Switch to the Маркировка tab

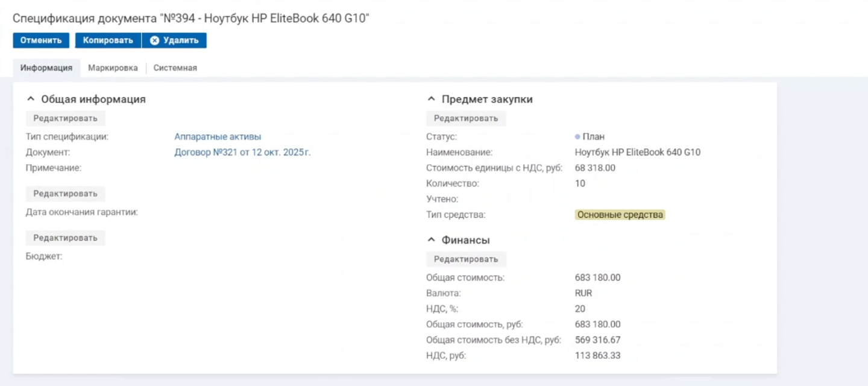coord(113,68)
